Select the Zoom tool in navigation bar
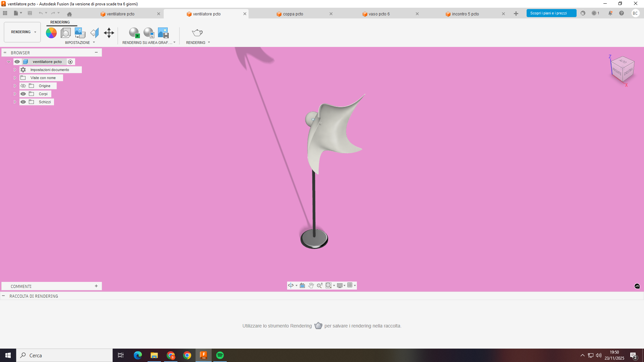Screen dimensions: 644x362 [319, 285]
